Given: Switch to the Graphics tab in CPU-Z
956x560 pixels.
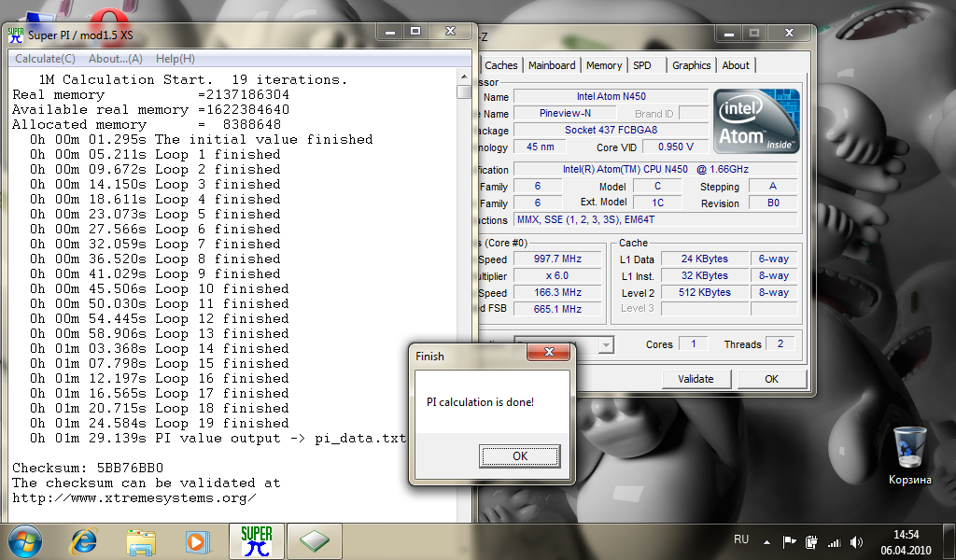Looking at the screenshot, I should click(692, 65).
